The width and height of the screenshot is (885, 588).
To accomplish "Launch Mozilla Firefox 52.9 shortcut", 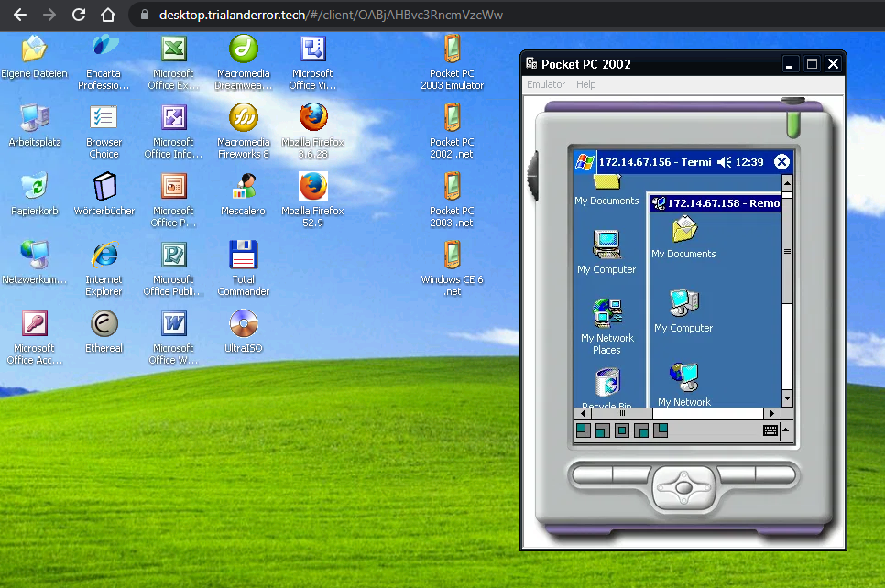I will [x=312, y=201].
